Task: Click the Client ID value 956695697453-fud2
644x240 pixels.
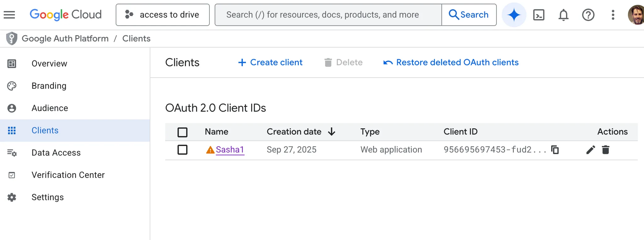Action: click(495, 150)
